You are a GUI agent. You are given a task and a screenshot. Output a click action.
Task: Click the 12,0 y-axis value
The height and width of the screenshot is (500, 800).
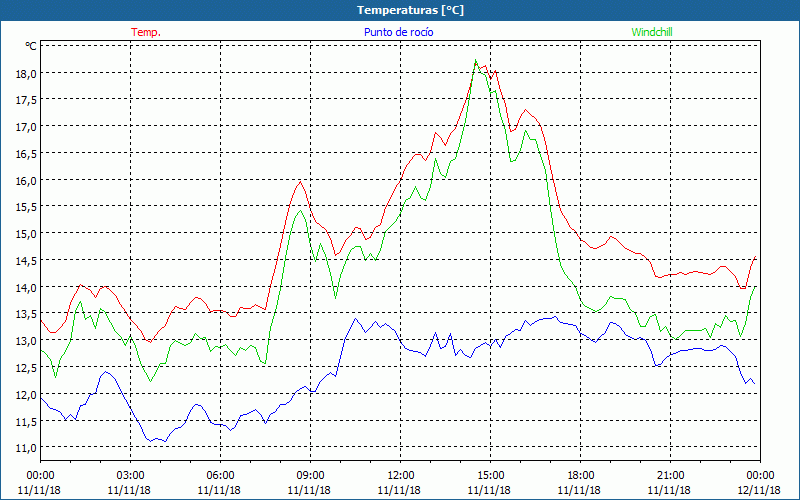tap(27, 394)
